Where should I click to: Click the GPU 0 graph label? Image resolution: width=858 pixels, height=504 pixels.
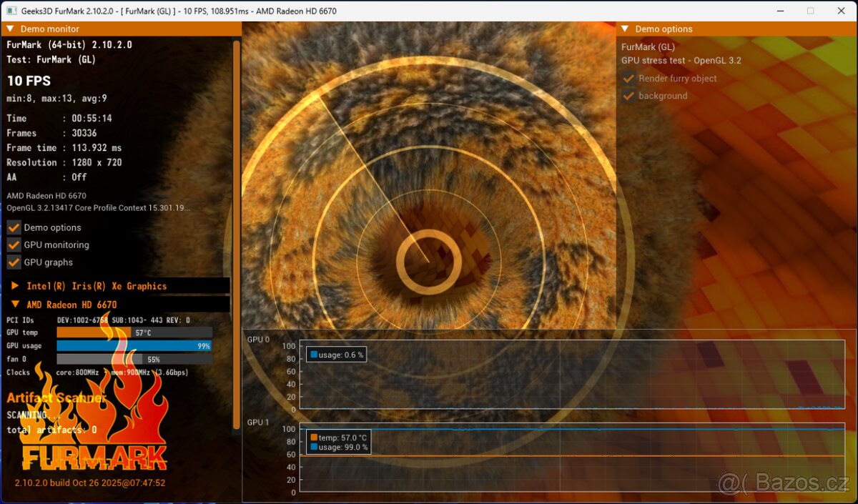[258, 340]
